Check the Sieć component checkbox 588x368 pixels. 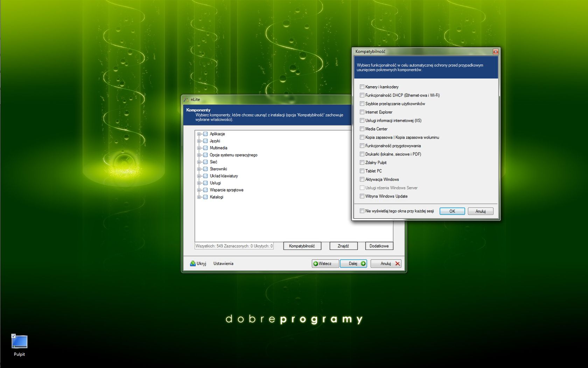pos(205,162)
